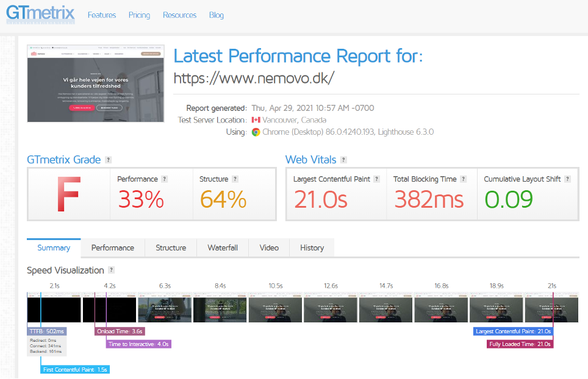Switch to the Structure tab
The image size is (588, 379).
pos(171,248)
